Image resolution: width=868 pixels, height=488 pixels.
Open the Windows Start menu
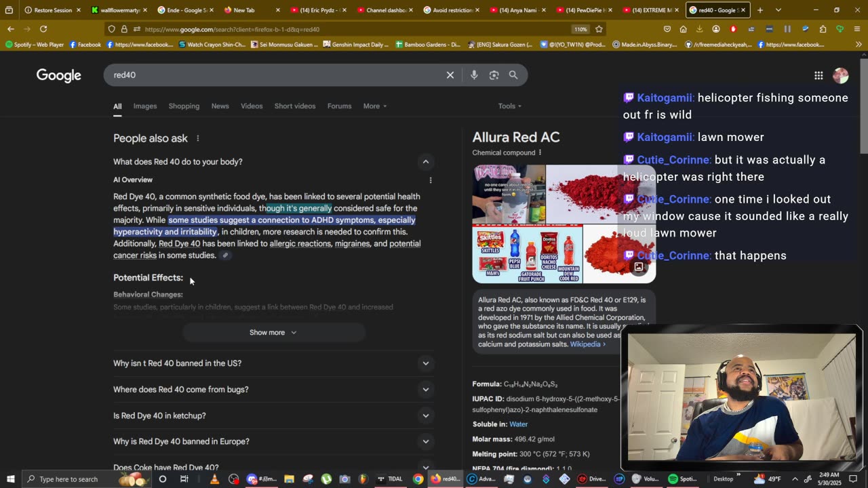(11, 479)
